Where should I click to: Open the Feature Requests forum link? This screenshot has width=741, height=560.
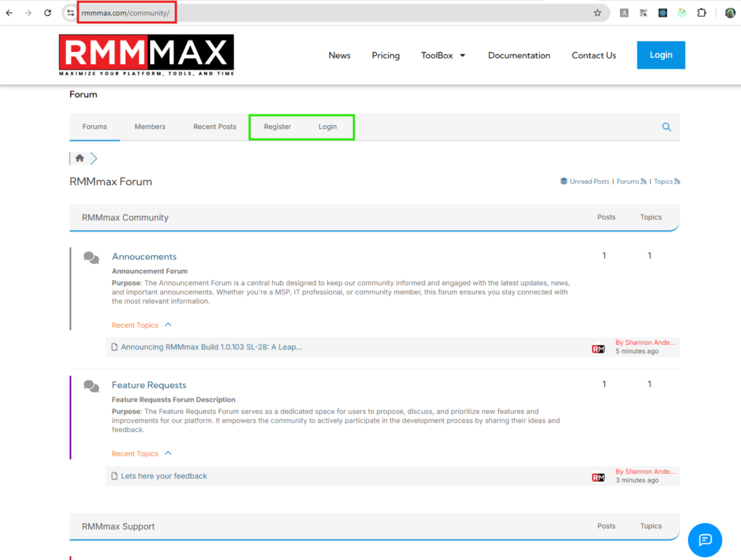[x=149, y=385]
